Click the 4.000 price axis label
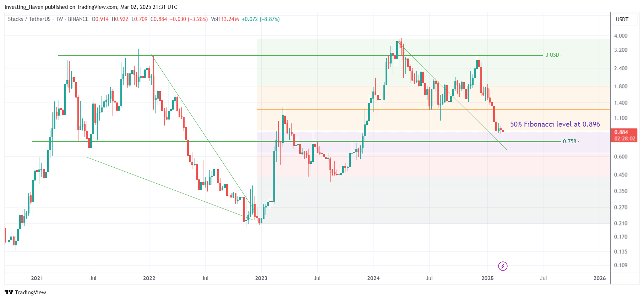 621,36
